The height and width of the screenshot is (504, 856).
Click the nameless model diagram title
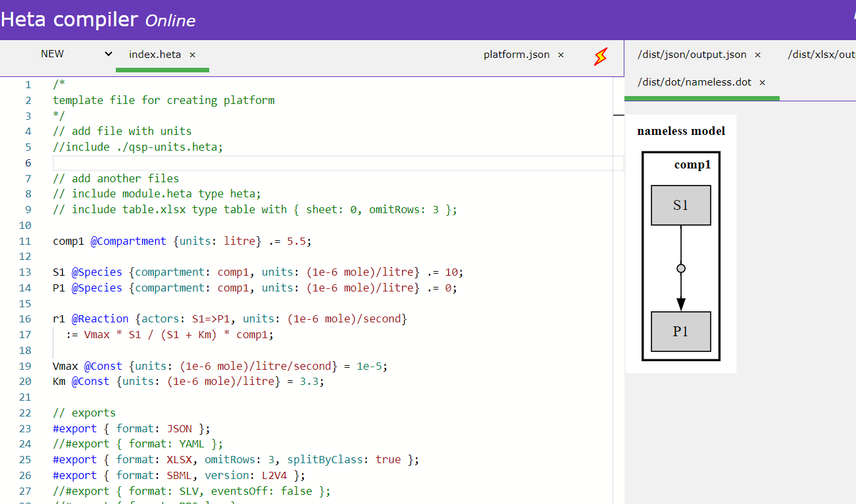[x=681, y=131]
